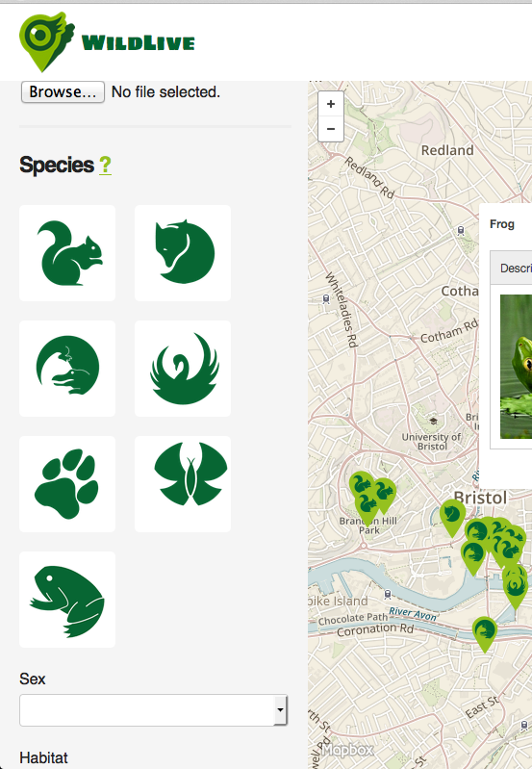Choose the butterfly species icon
Image resolution: width=532 pixels, height=769 pixels.
click(183, 484)
